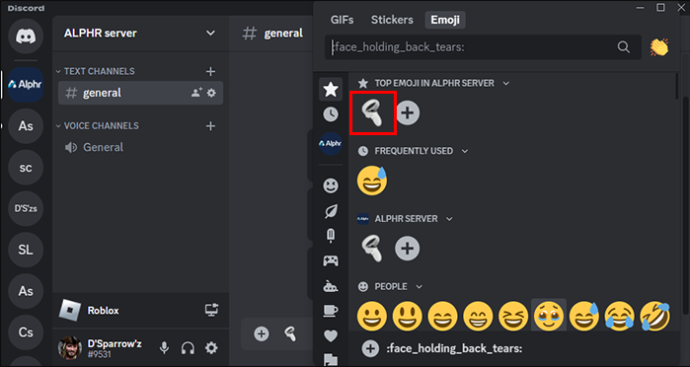Jump to Symbols heart category
This screenshot has width=690, height=367.
[330, 336]
